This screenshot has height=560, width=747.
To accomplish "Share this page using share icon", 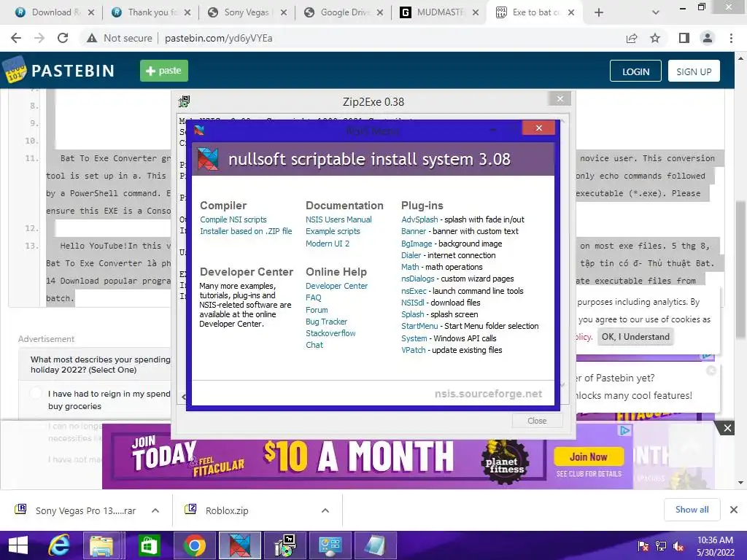I will coord(632,38).
